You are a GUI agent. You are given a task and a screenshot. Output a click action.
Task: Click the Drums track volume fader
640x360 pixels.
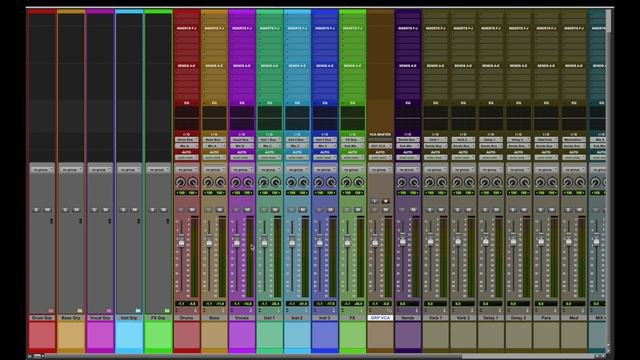(181, 241)
